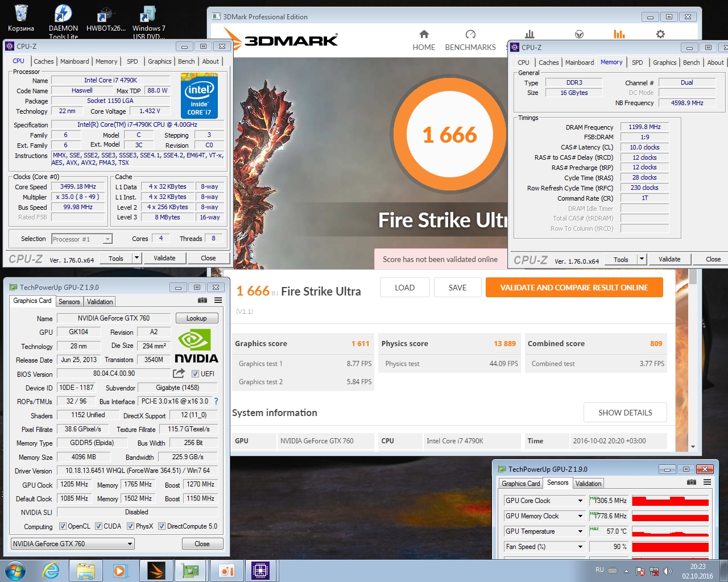Click volume speaker icon in system tray
The image size is (728, 582).
[668, 571]
